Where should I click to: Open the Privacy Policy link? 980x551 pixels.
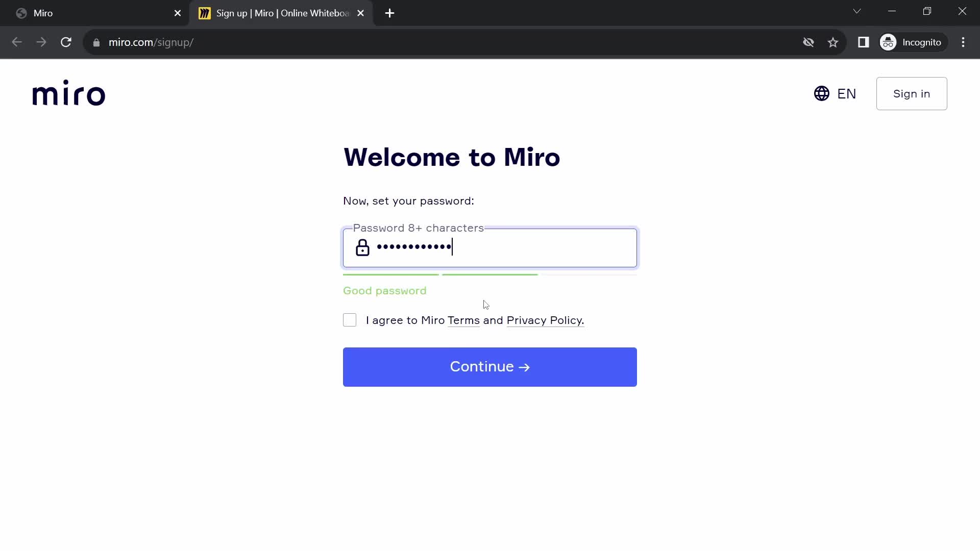pos(545,320)
